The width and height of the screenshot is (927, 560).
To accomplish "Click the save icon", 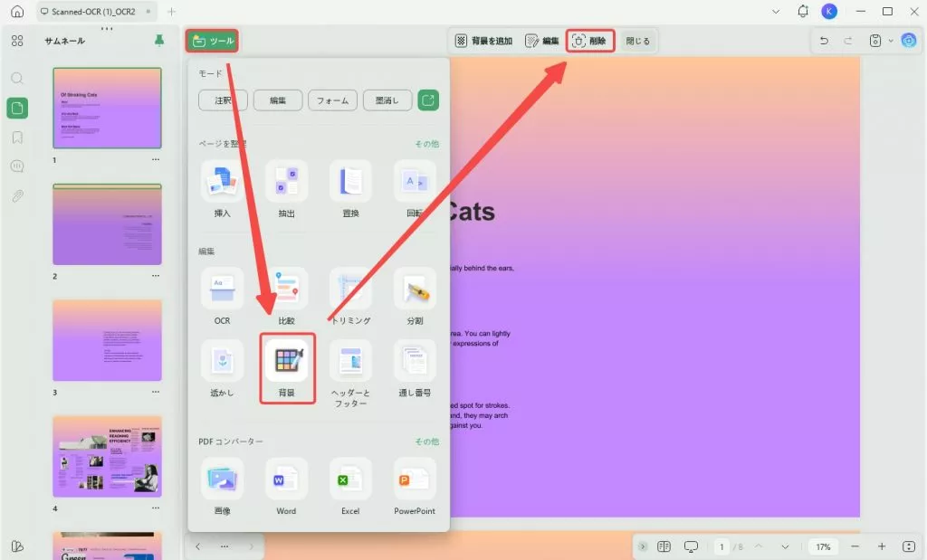I will (x=875, y=41).
